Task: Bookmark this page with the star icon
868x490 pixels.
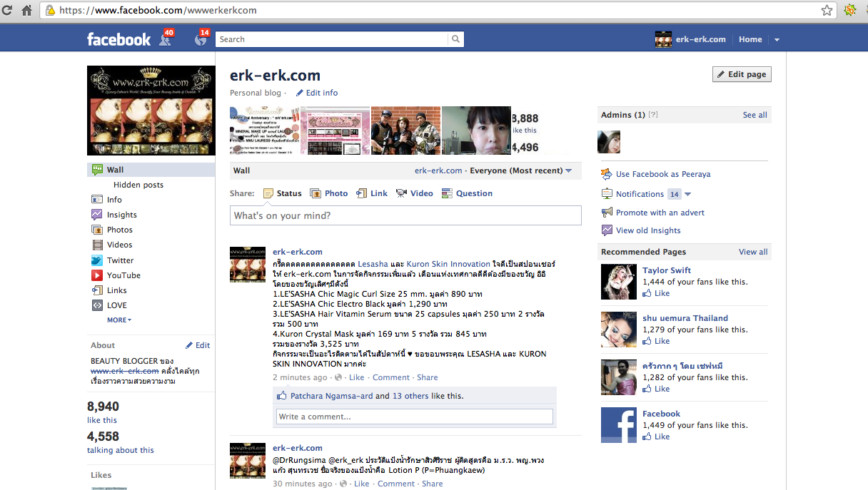Action: (x=827, y=11)
